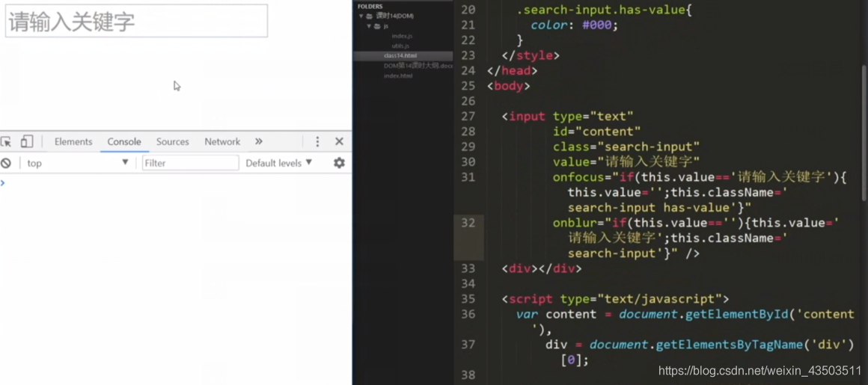Image resolution: width=868 pixels, height=385 pixels.
Task: Click the editor vertical scrollbar thumb
Action: [x=864, y=132]
